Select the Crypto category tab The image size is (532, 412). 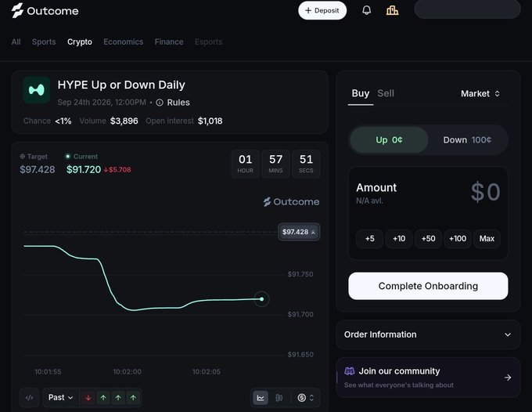point(80,42)
